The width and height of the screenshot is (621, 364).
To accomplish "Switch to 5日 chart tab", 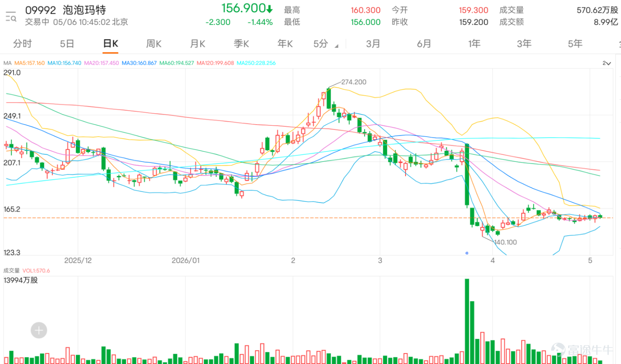I will 67,43.
